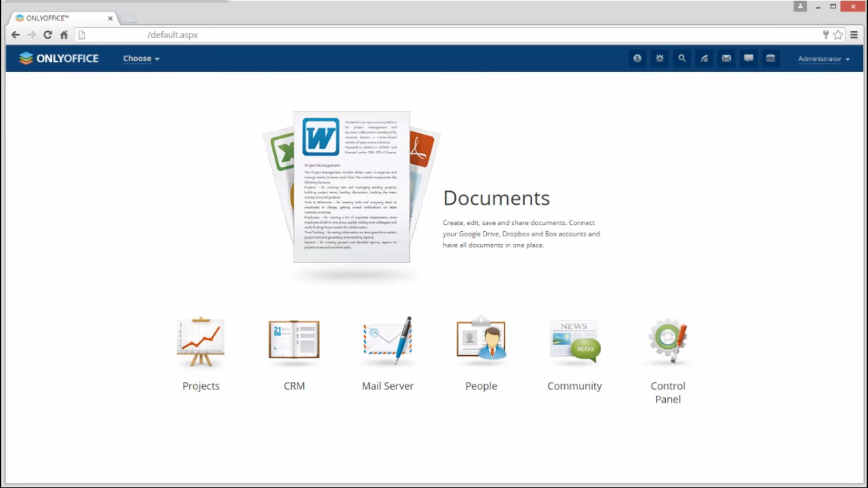The height and width of the screenshot is (488, 868).
Task: Click the CRM label
Action: click(x=294, y=386)
